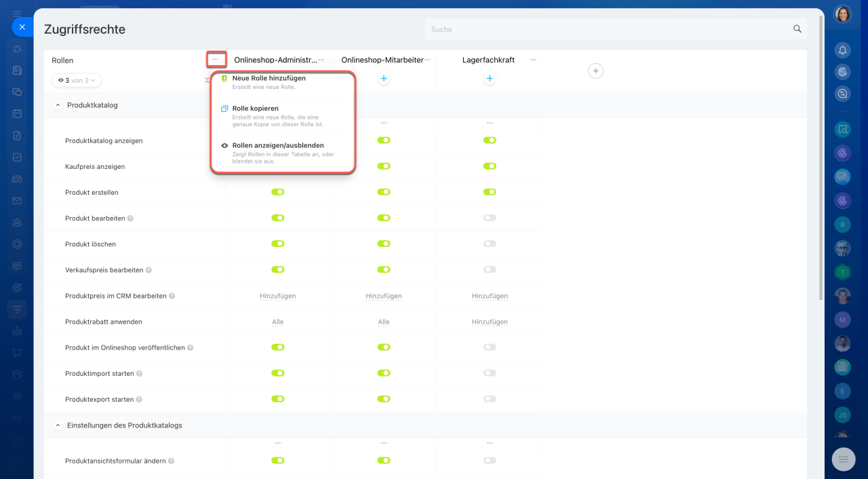Open Onlineshop-Administrator role options menu
This screenshot has width=868, height=479.
pyautogui.click(x=321, y=60)
